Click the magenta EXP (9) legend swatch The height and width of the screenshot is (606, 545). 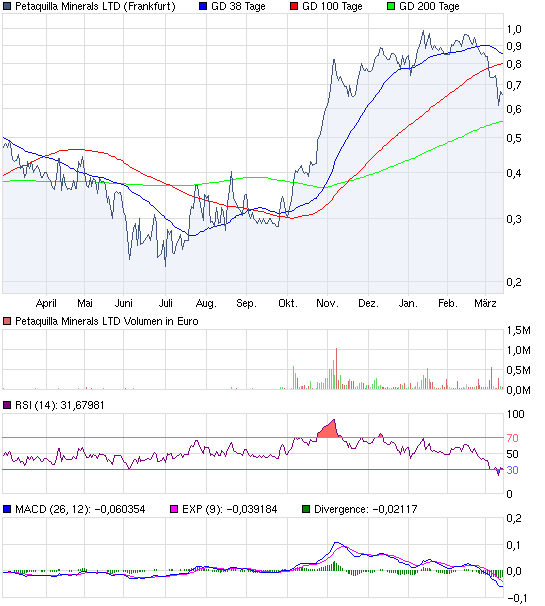(x=174, y=509)
